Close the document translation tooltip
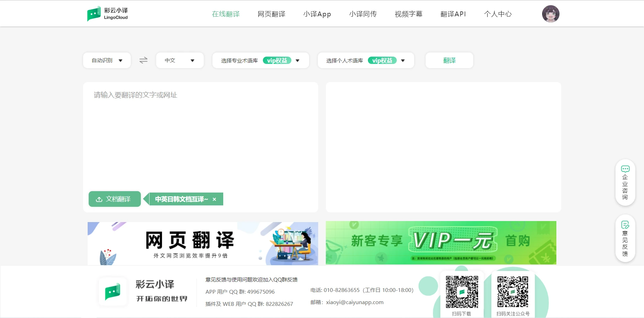The width and height of the screenshot is (644, 318). click(x=214, y=199)
